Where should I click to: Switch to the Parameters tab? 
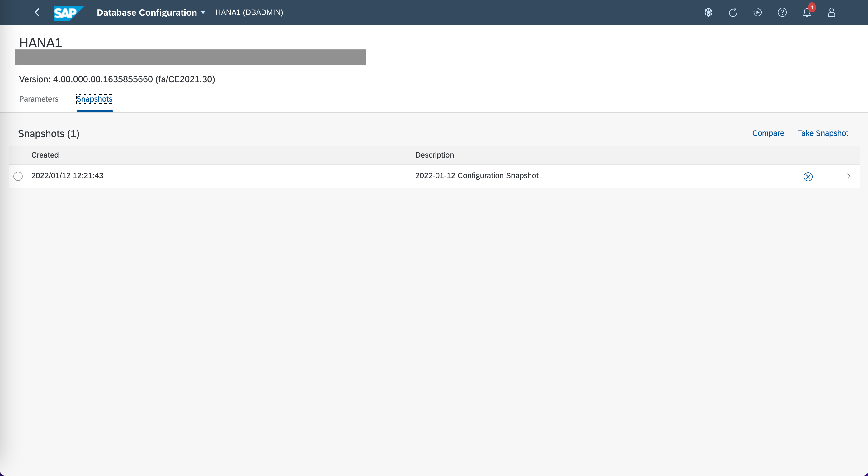(38, 99)
